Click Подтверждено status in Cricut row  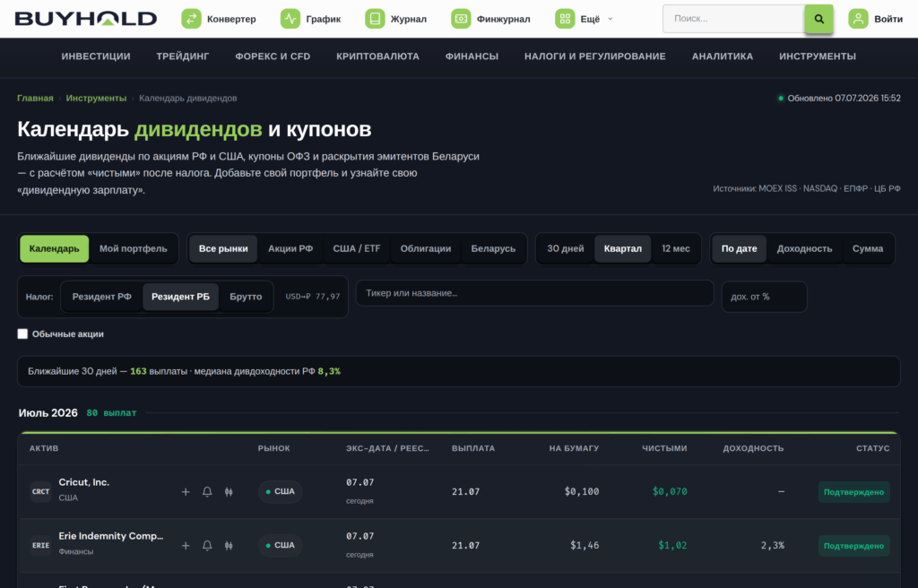(853, 492)
